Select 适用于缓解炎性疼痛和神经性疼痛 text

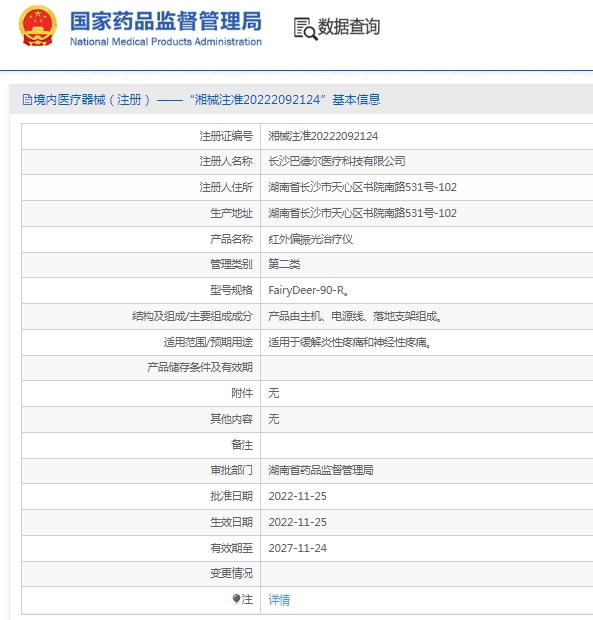pyautogui.click(x=349, y=342)
